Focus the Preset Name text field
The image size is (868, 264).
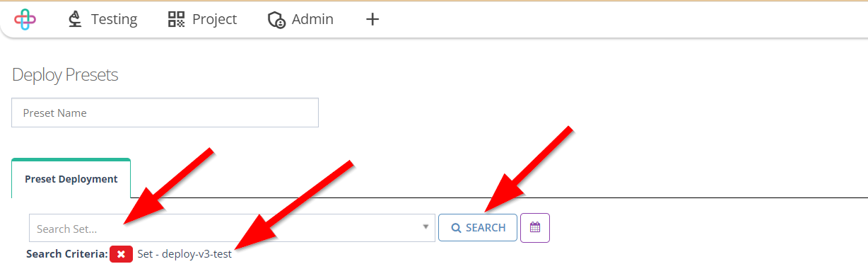(x=165, y=113)
